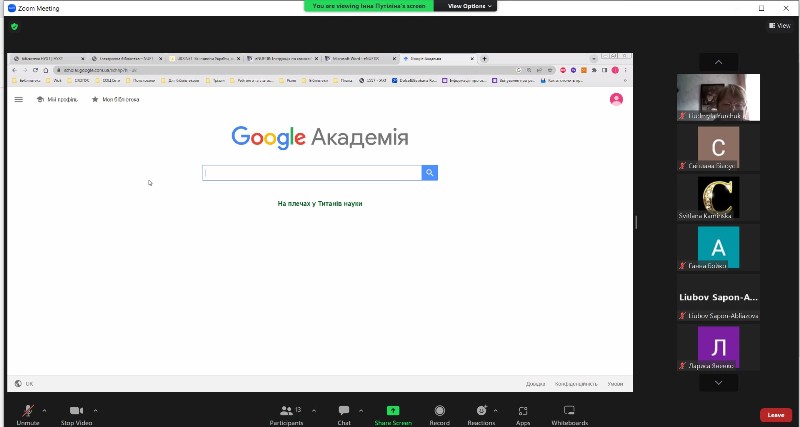Select Liubov Sapon-Abliazova participant tile
Image resolution: width=800 pixels, height=427 pixels.
pyautogui.click(x=718, y=297)
